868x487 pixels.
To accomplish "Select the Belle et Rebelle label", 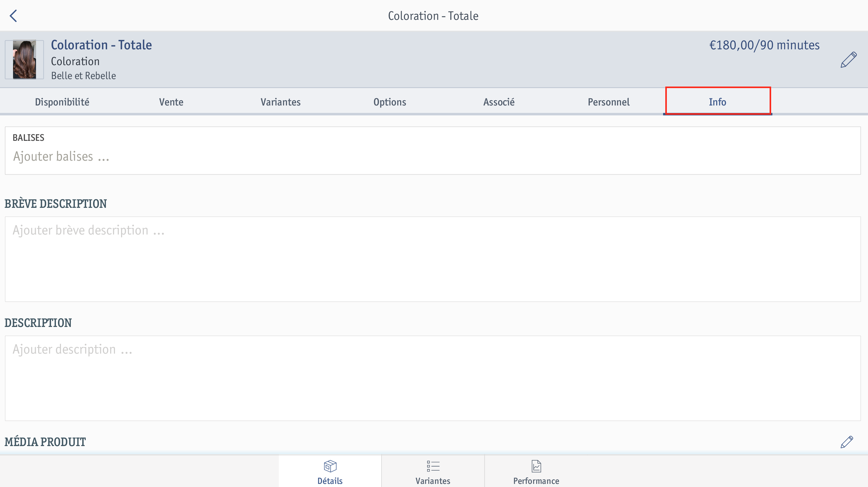I will [83, 75].
